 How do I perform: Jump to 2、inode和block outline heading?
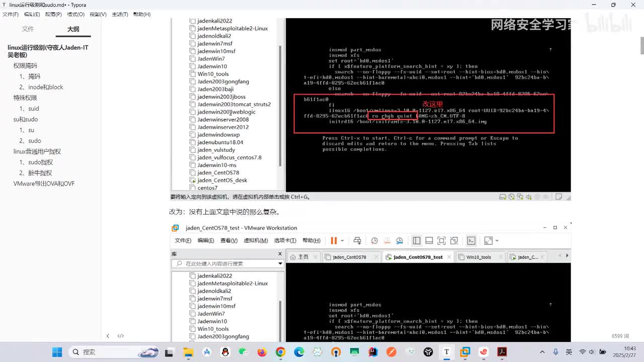41,87
